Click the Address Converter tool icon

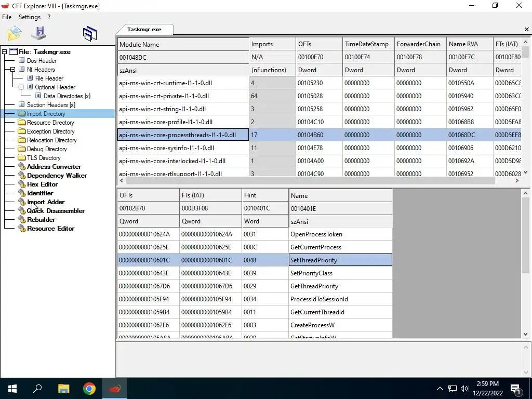(22, 166)
